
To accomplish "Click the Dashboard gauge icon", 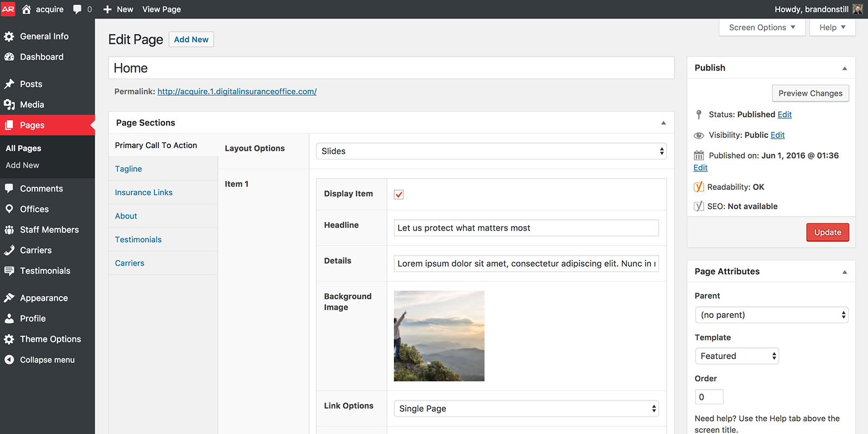I will (9, 57).
